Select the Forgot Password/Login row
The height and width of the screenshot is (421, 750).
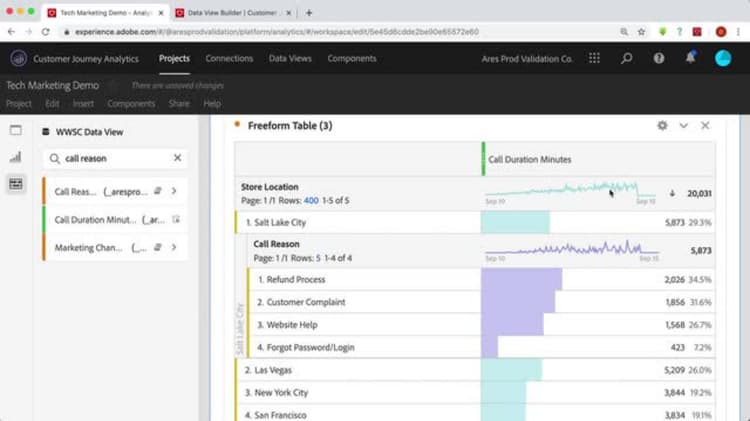coord(481,347)
